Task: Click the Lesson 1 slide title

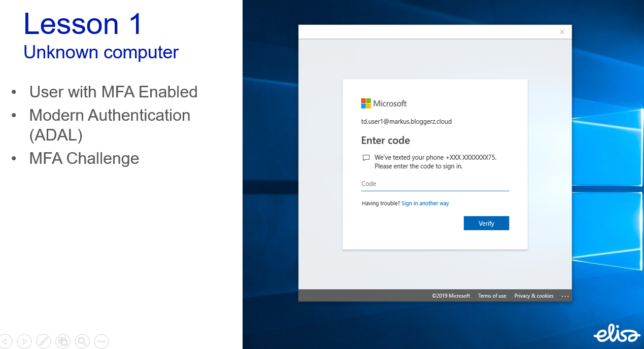Action: 82,23
